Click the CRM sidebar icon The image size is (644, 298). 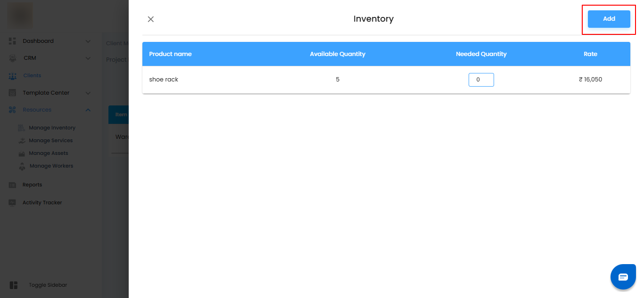[13, 58]
